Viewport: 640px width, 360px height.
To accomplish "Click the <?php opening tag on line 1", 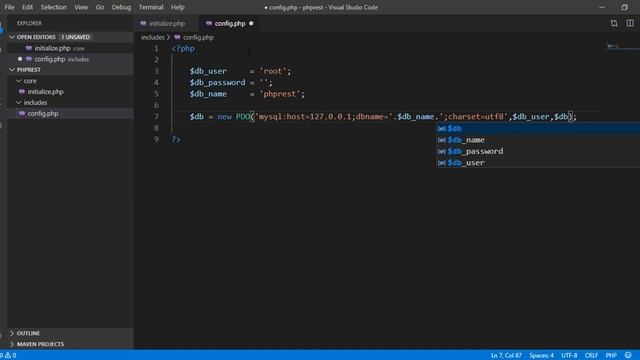I will click(183, 49).
